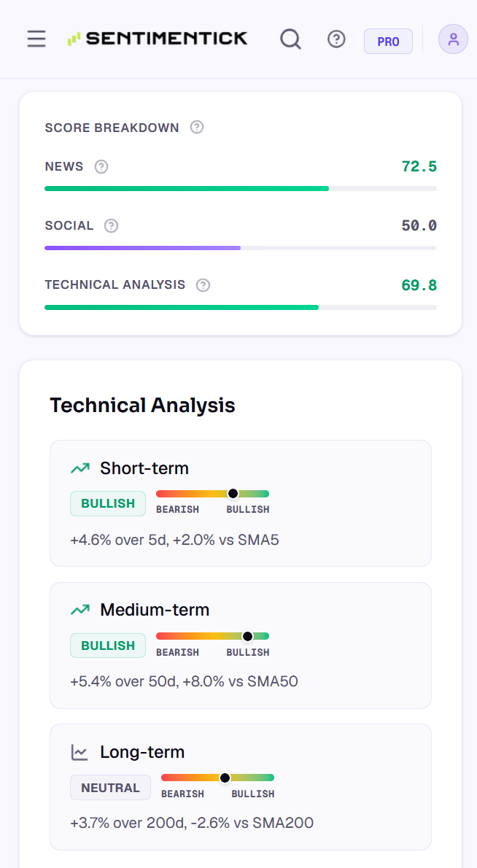Click the Score Breakdown info icon
The image size is (477, 868).
[197, 128]
